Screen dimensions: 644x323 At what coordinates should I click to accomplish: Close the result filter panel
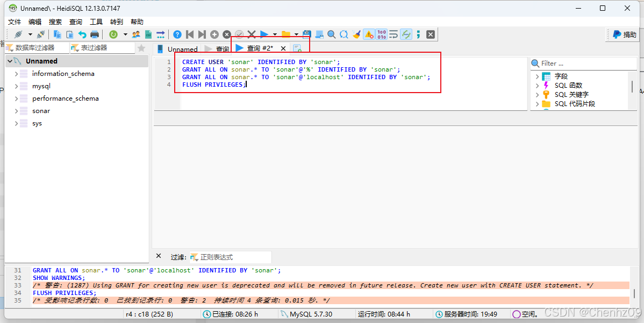159,256
